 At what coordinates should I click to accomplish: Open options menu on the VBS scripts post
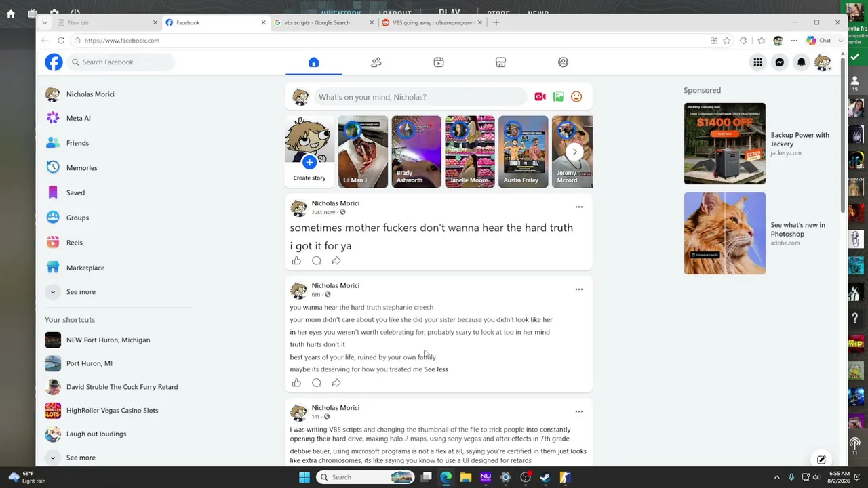(579, 411)
